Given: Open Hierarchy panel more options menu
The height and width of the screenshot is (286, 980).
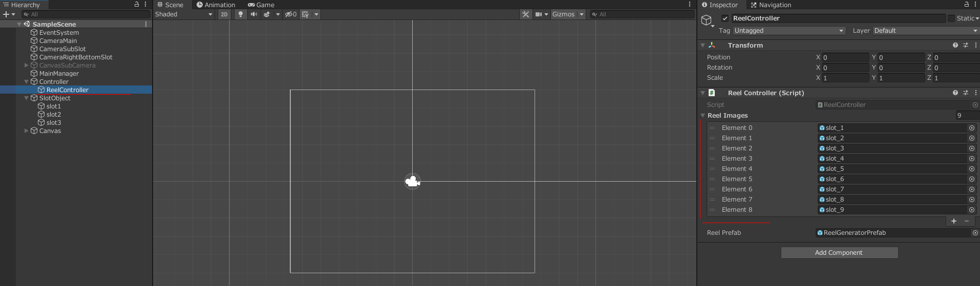Looking at the screenshot, I should click(x=146, y=4).
